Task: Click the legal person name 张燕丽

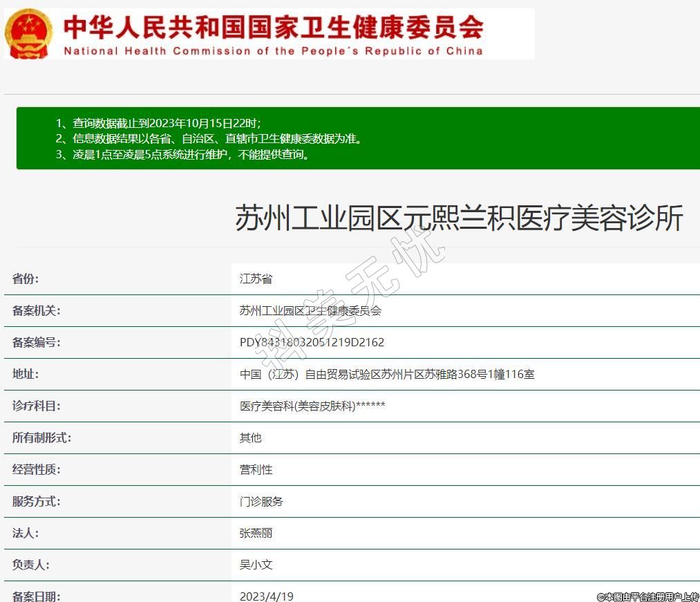Action: coord(256,533)
